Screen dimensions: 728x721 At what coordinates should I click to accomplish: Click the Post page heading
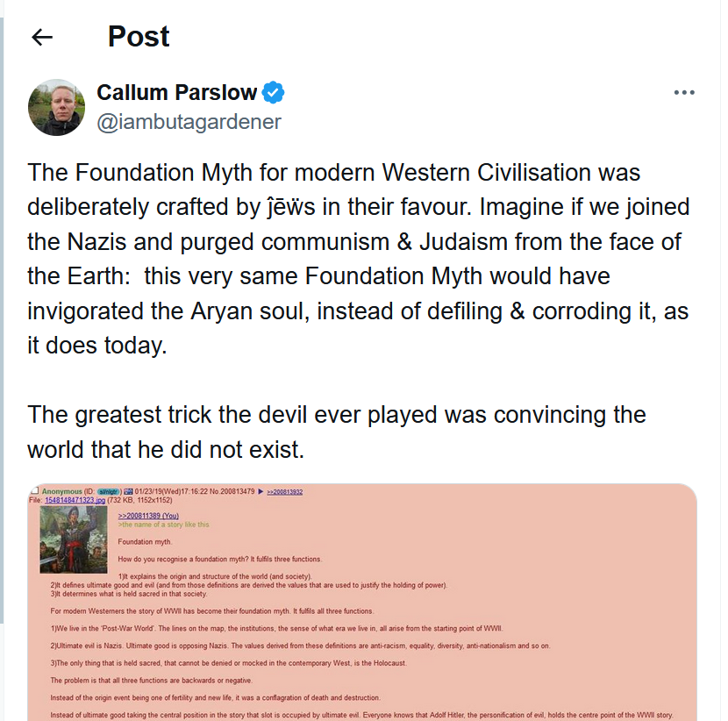pyautogui.click(x=139, y=37)
